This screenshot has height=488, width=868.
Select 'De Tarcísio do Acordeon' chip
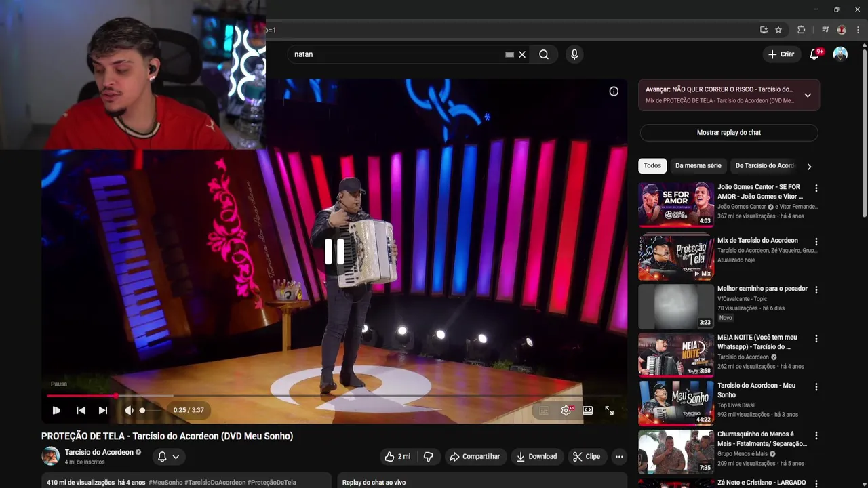[764, 166]
